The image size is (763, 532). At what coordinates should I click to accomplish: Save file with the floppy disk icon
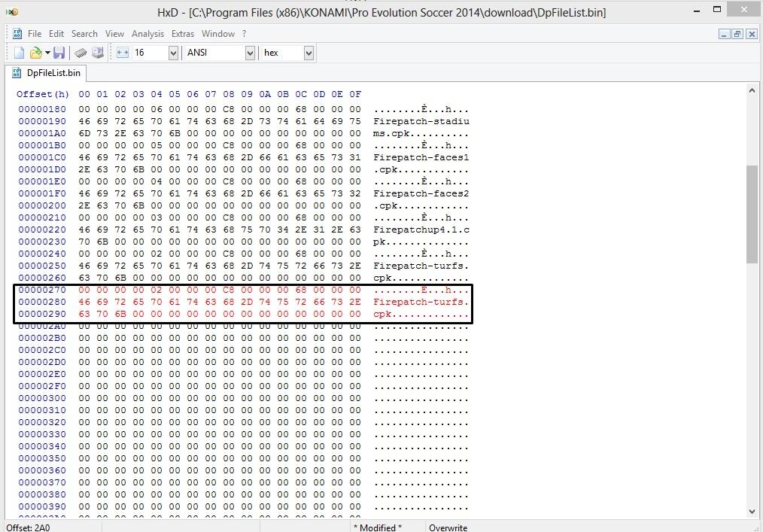[x=59, y=53]
